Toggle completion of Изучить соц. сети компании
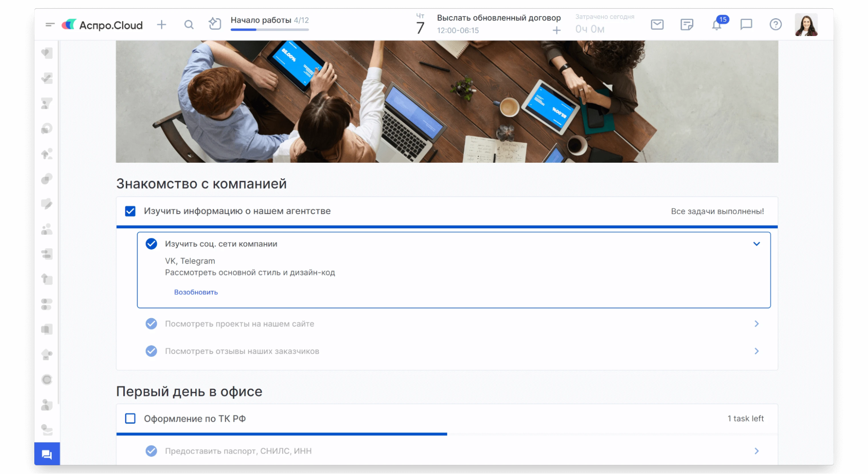Image resolution: width=868 pixels, height=474 pixels. pos(151,244)
